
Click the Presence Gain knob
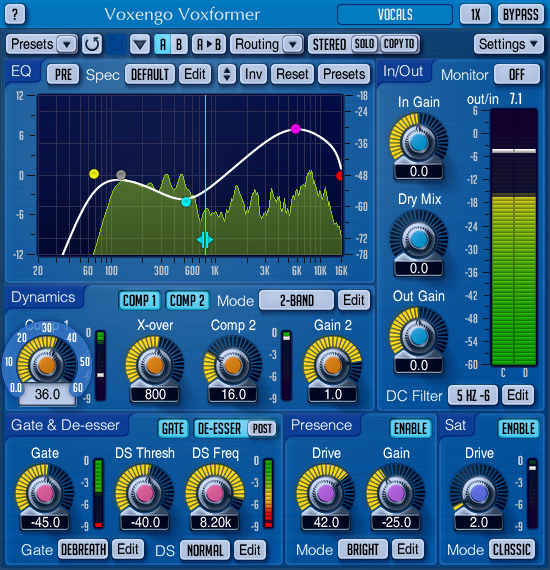396,493
